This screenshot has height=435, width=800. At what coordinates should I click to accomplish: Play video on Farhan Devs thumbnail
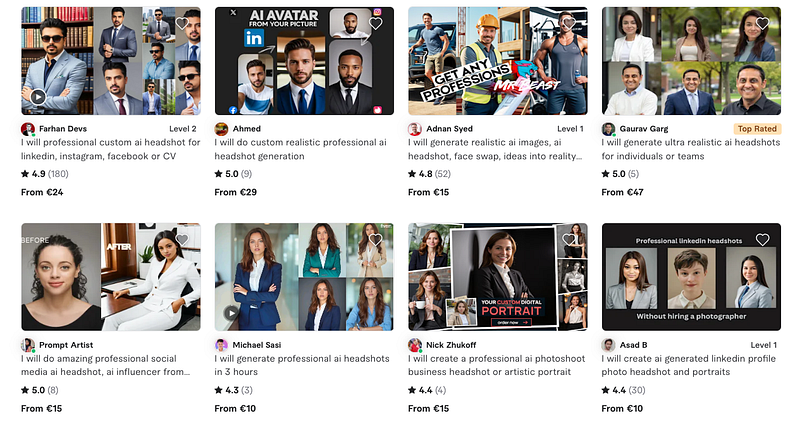(x=38, y=96)
